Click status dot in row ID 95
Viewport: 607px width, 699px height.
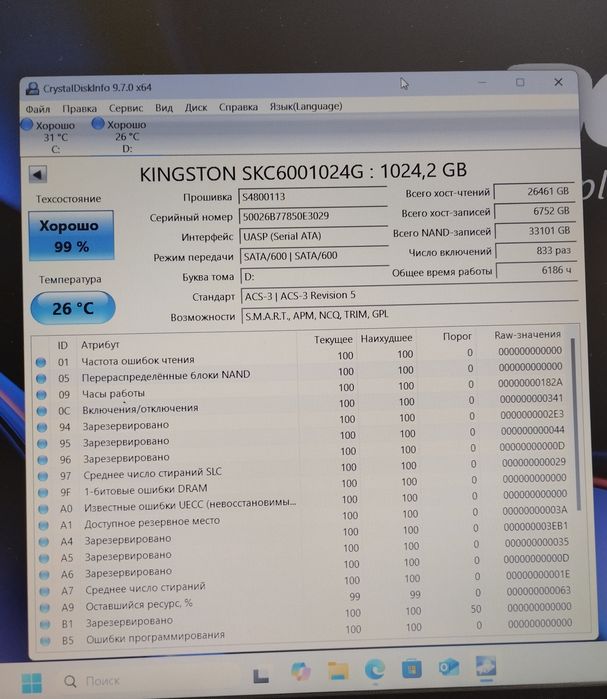click(42, 443)
